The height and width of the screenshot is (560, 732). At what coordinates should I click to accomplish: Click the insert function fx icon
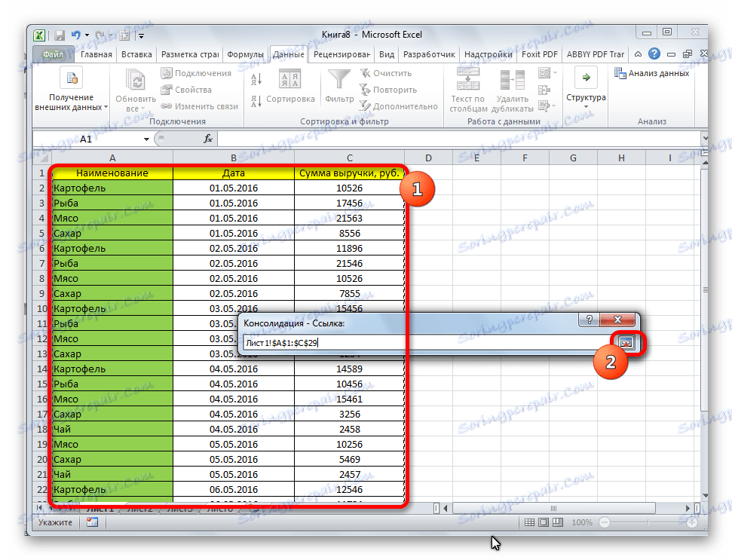click(x=208, y=139)
